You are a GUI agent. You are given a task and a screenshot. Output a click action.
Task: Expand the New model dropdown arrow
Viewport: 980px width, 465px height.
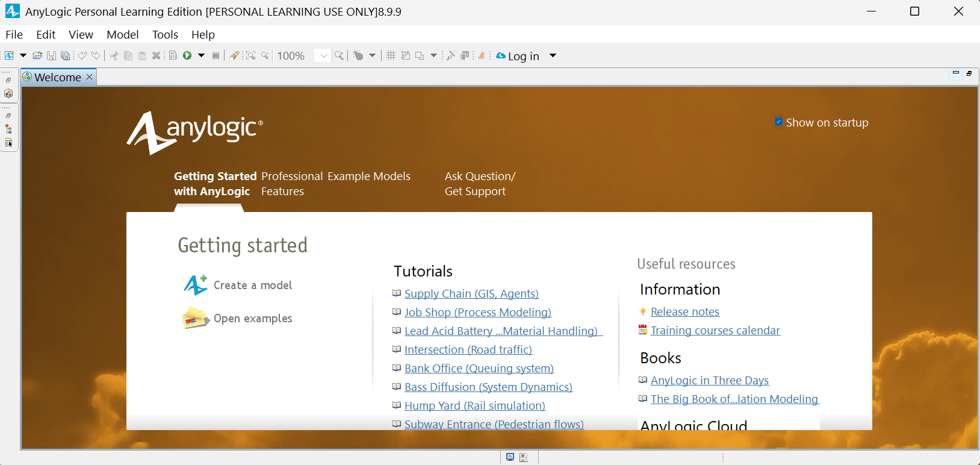23,55
